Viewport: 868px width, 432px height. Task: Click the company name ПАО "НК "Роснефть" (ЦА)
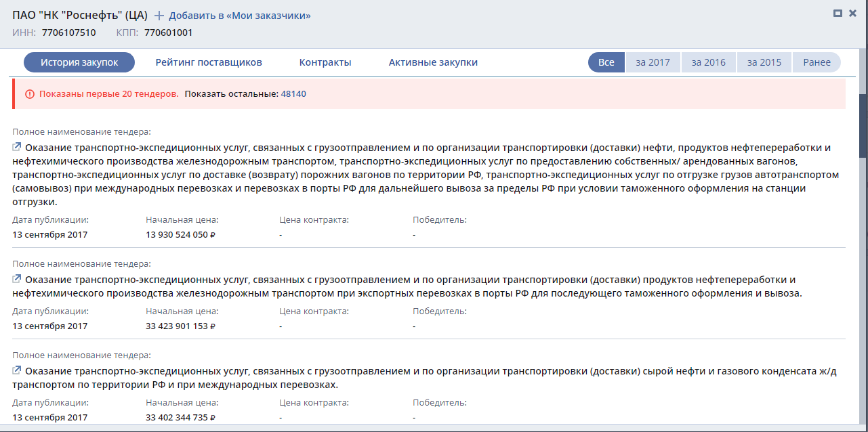coord(80,15)
